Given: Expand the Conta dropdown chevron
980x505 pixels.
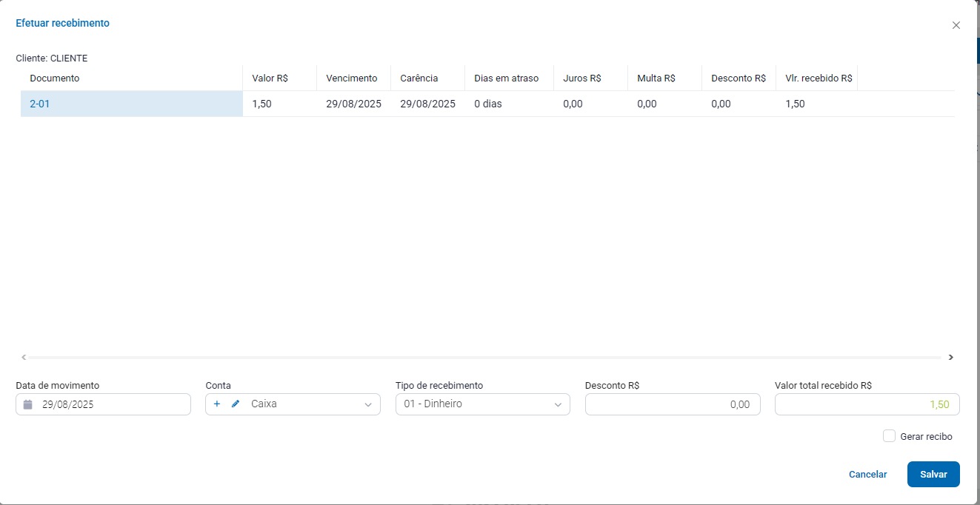Looking at the screenshot, I should pos(368,404).
